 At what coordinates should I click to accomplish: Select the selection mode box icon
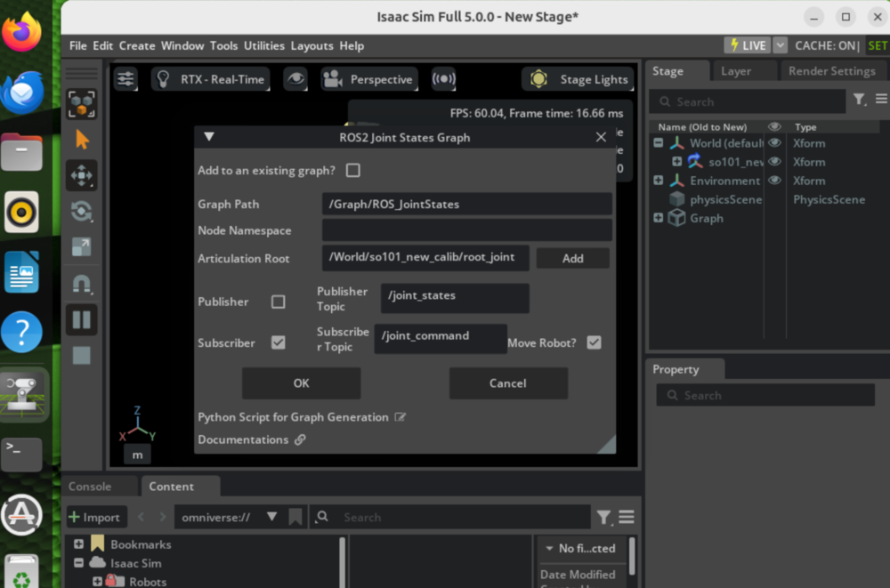[82, 104]
